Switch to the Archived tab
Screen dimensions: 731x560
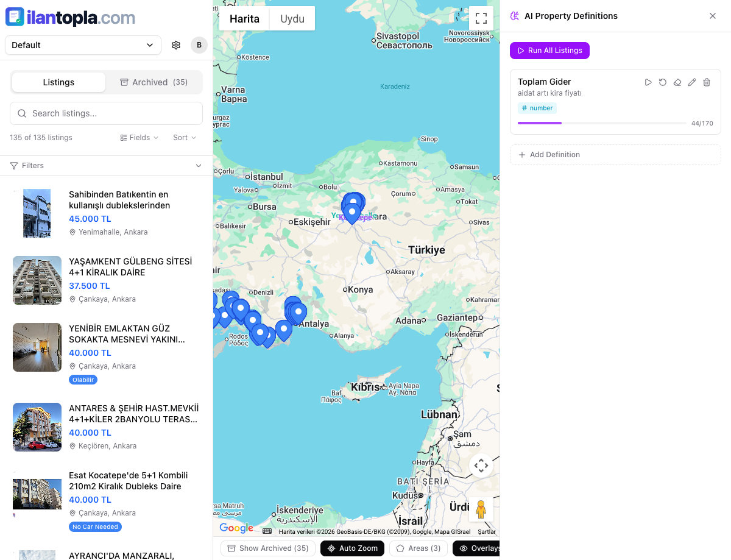154,82
